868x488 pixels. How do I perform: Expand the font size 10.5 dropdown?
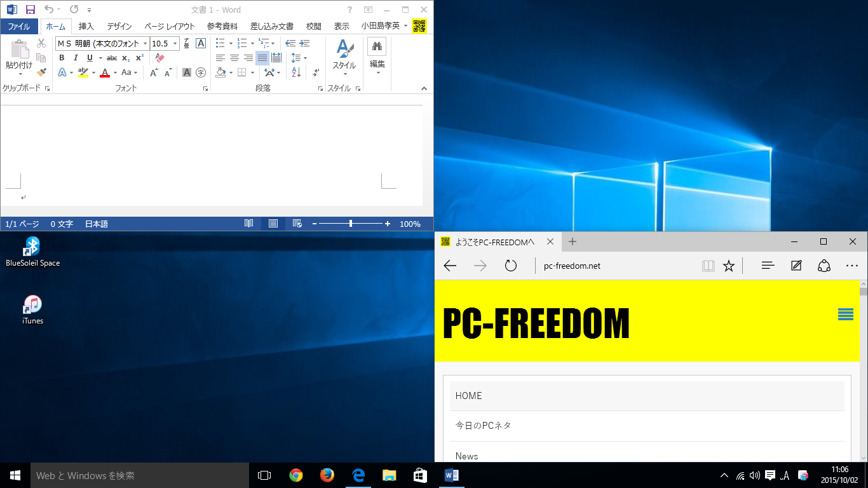175,44
